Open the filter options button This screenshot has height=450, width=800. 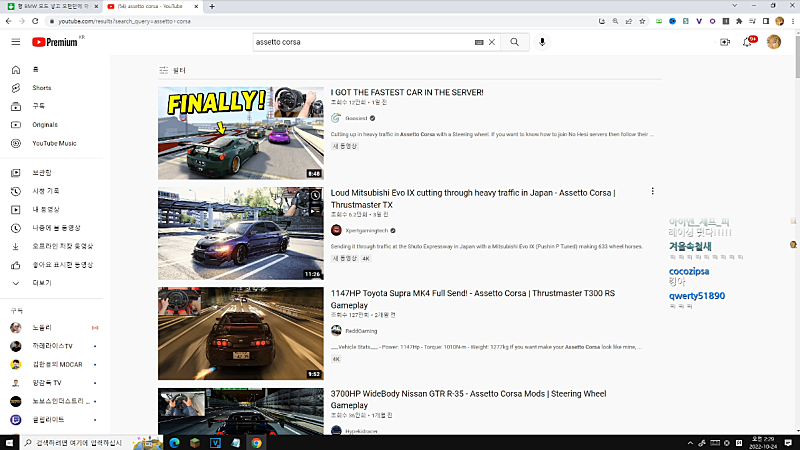click(172, 70)
